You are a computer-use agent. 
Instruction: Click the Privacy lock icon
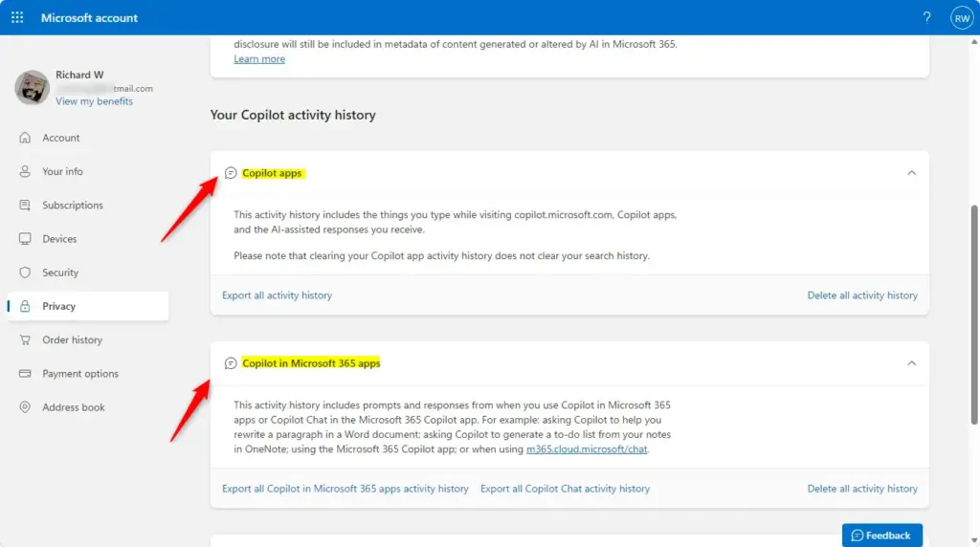pos(25,306)
